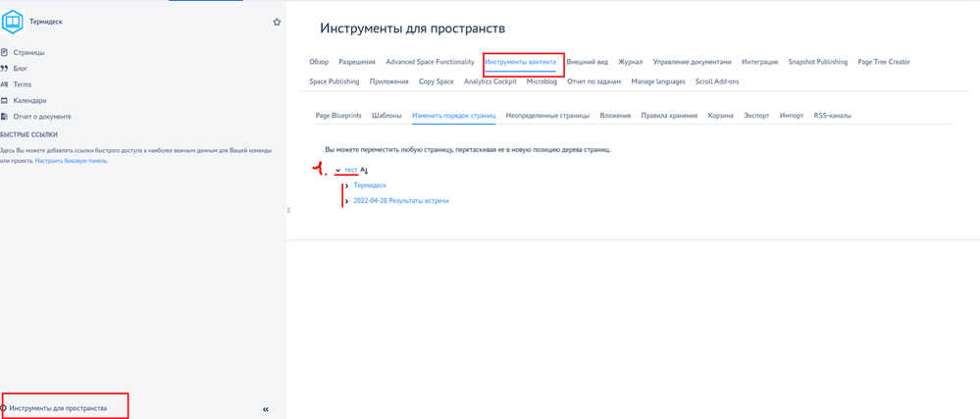
Task: Switch to the Вложения sub-tab
Action: 615,116
